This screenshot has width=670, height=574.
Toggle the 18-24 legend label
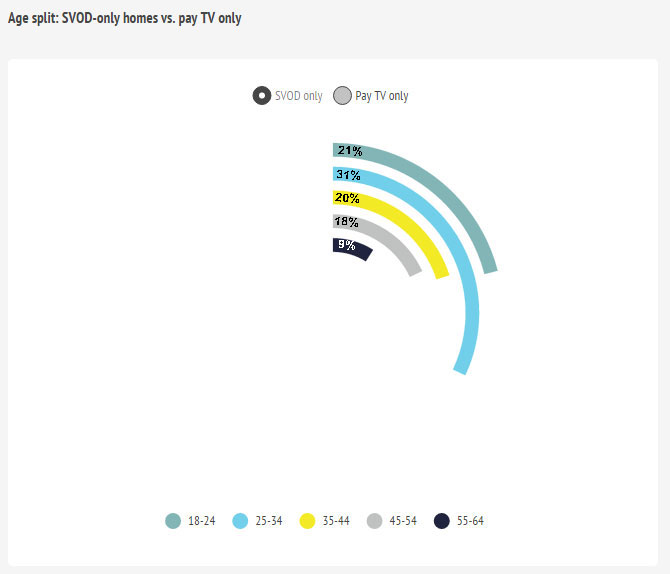(202, 521)
